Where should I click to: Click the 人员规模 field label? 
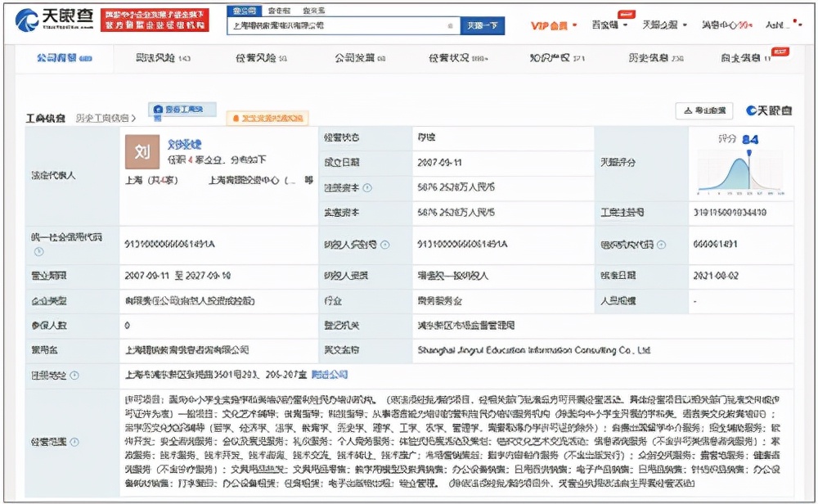pyautogui.click(x=618, y=301)
